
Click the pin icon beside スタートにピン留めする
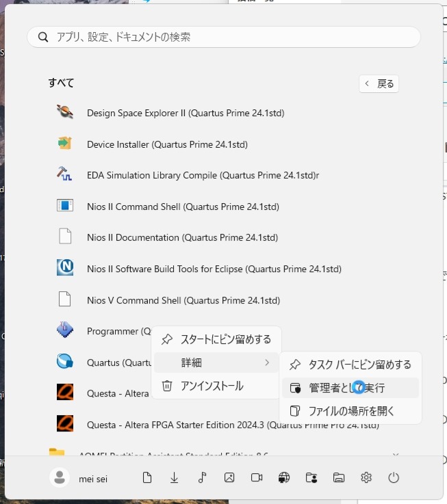tap(167, 339)
